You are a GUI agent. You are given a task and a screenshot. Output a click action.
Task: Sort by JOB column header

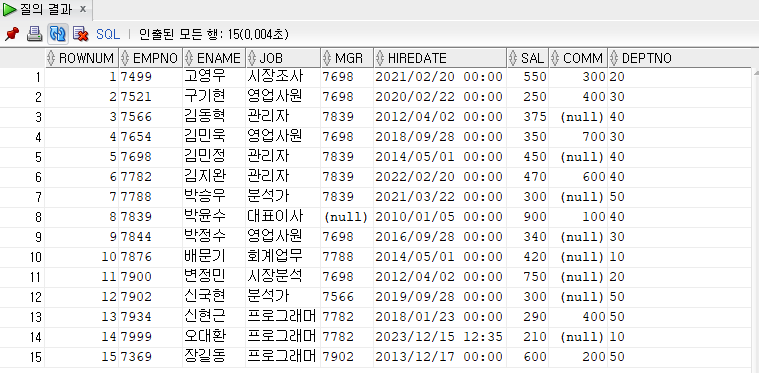click(x=283, y=59)
